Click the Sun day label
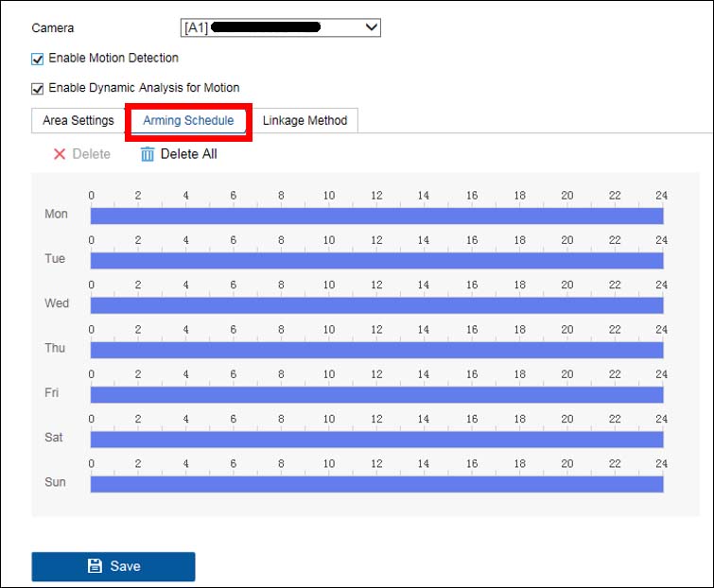 55,482
